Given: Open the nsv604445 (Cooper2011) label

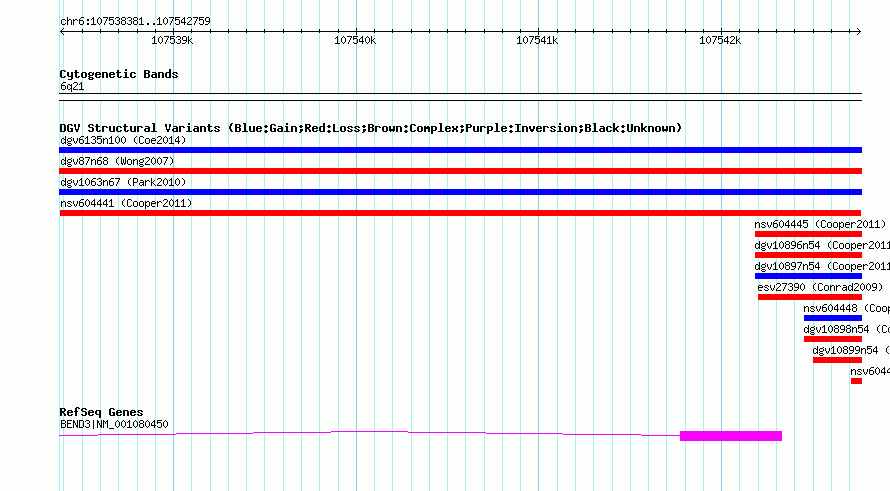Looking at the screenshot, I should click(820, 224).
